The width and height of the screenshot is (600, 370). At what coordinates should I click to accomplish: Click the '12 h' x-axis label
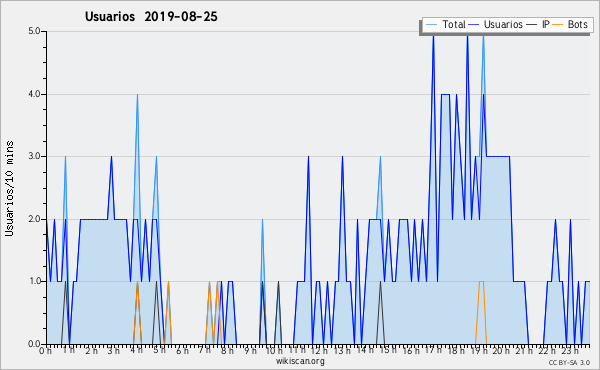click(x=319, y=351)
